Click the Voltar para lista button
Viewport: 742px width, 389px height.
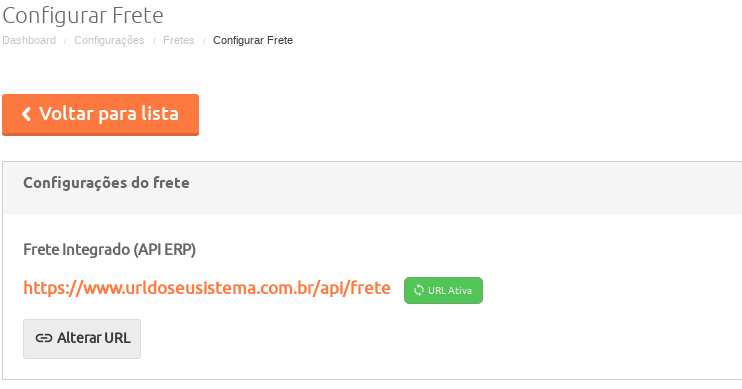coord(100,115)
